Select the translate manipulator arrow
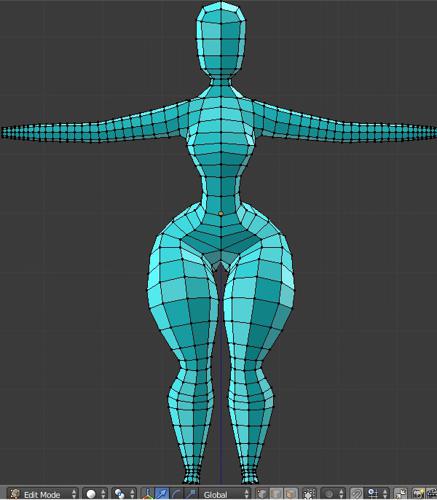The height and width of the screenshot is (500, 437). click(x=162, y=494)
